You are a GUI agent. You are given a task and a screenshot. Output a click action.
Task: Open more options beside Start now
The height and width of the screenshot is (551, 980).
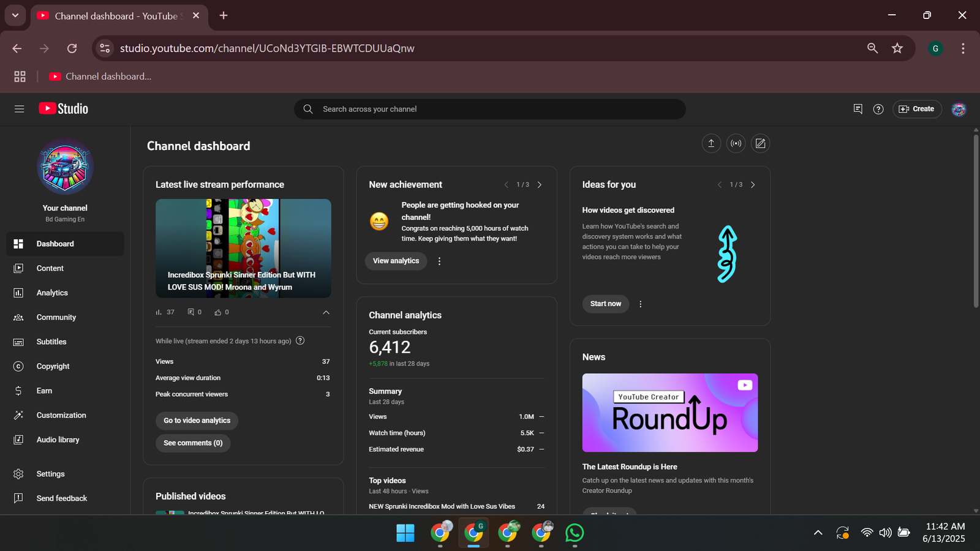641,304
